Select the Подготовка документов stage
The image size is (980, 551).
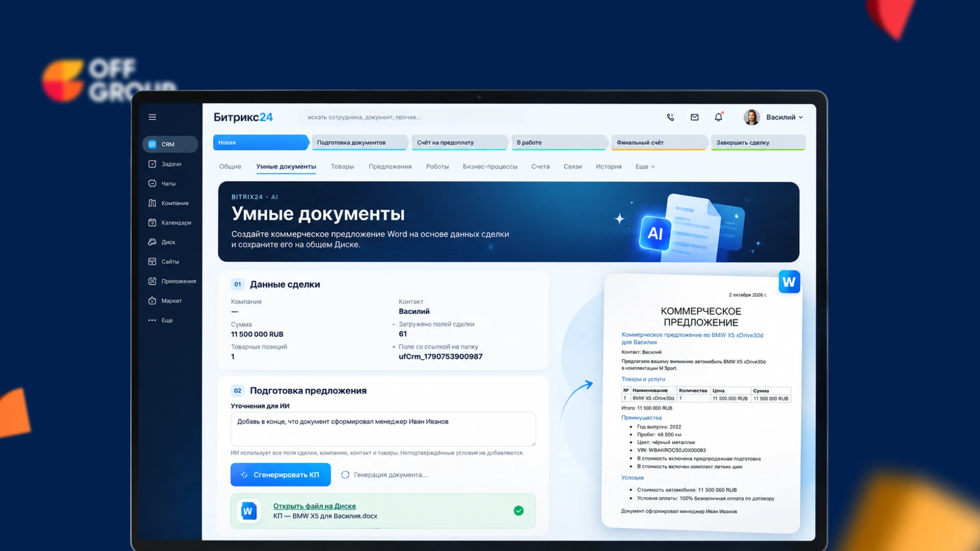359,142
